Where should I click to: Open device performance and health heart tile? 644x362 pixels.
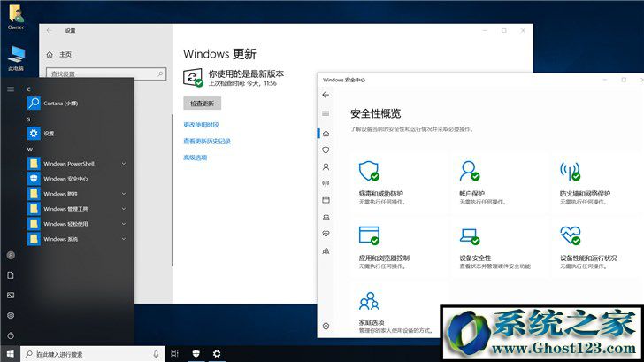tap(588, 247)
